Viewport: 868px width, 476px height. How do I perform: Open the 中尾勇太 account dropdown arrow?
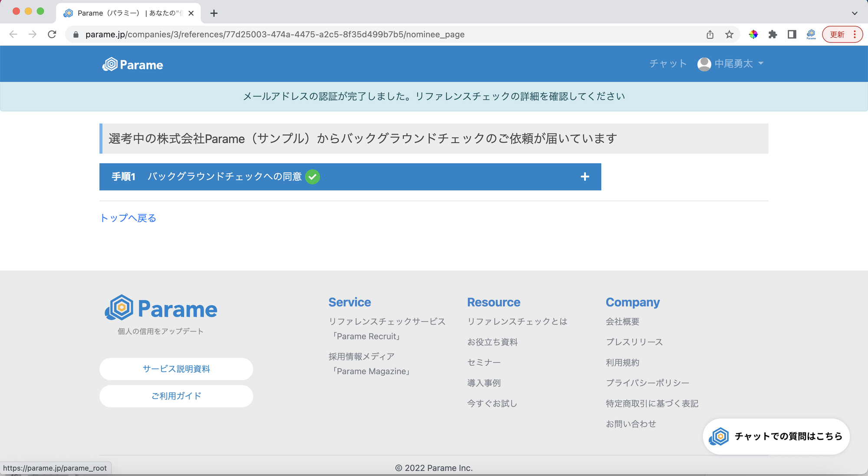(761, 63)
